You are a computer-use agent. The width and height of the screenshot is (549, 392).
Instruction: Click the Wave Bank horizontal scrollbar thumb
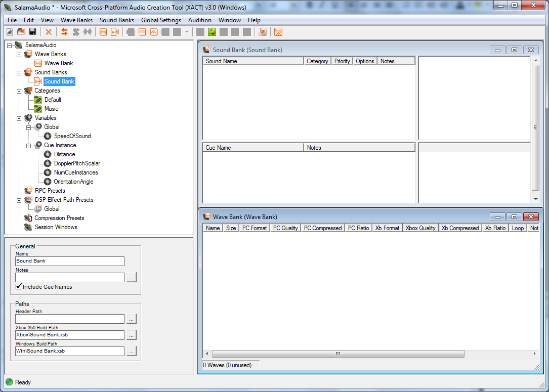[338, 354]
